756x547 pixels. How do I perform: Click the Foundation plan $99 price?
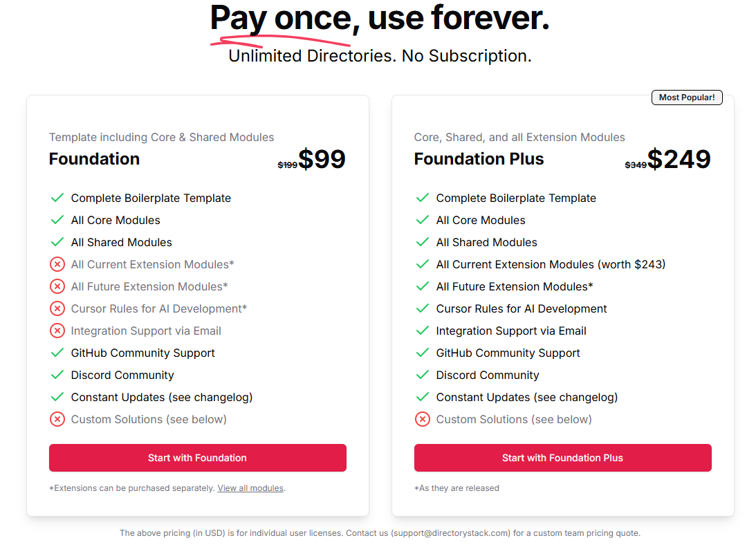click(x=322, y=160)
